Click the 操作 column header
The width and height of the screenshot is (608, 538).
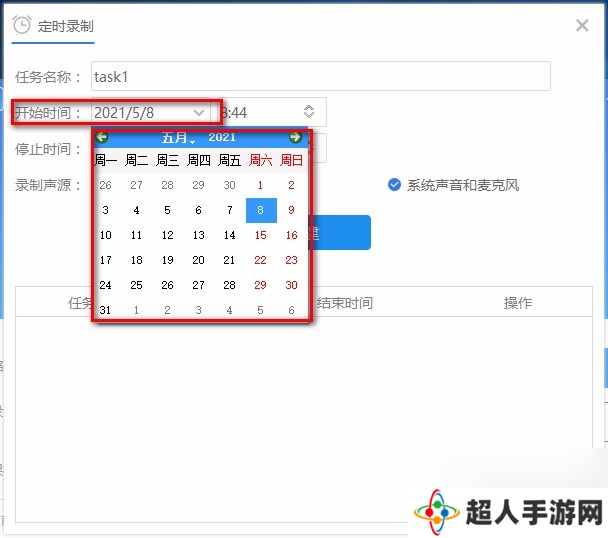click(x=518, y=303)
